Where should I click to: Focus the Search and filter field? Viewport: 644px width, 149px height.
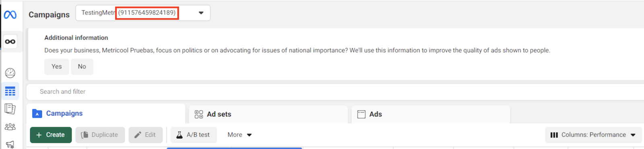coord(335,92)
